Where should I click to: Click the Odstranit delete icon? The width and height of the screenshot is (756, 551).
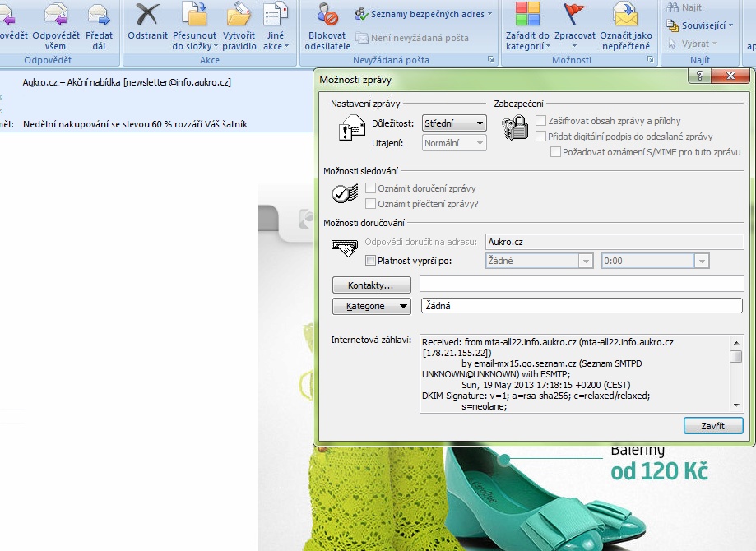coord(147,16)
